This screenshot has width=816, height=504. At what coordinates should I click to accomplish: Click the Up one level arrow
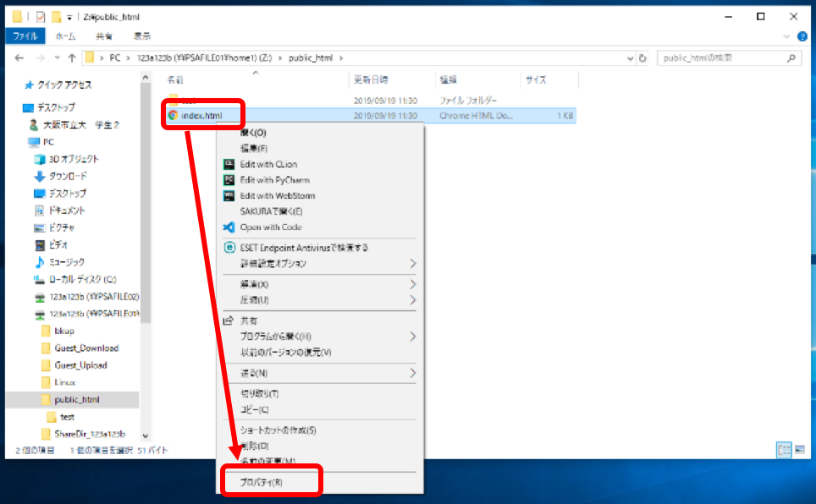coord(72,58)
